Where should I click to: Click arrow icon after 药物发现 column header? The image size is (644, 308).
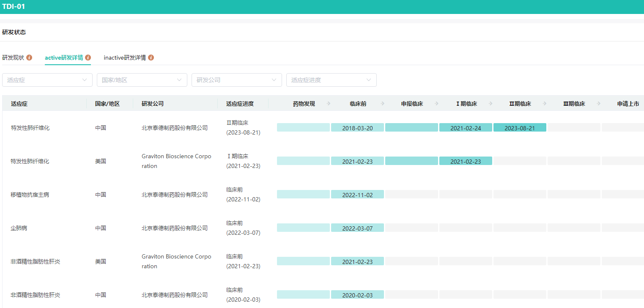(329, 104)
